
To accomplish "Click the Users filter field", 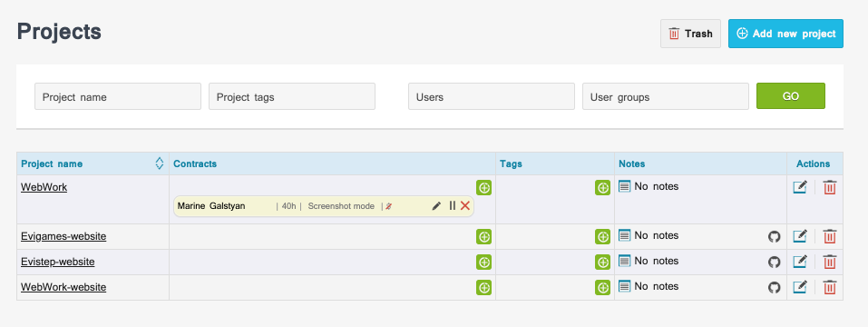I will click(x=492, y=96).
